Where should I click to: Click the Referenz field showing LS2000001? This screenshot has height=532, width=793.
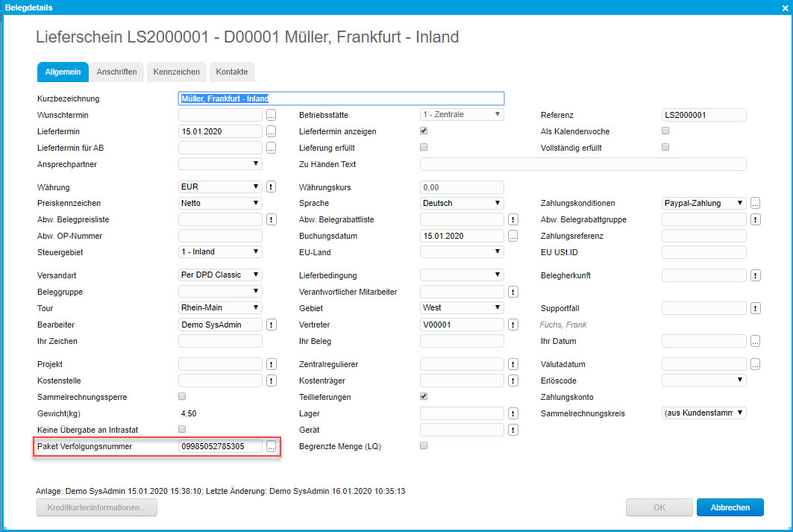704,115
